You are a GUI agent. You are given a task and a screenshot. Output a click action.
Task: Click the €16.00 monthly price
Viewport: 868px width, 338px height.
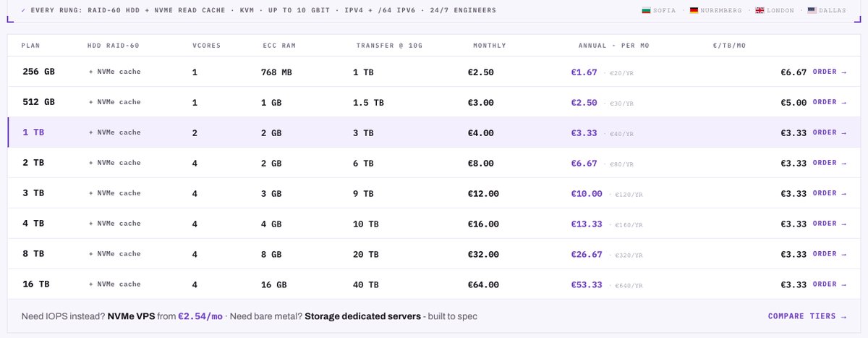click(483, 224)
